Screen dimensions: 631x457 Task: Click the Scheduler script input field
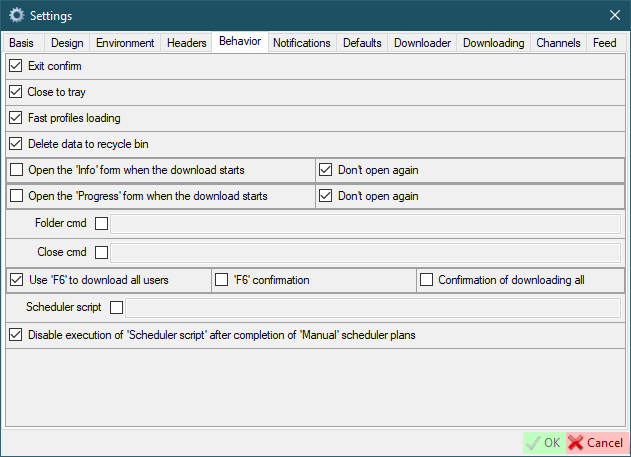pos(372,307)
